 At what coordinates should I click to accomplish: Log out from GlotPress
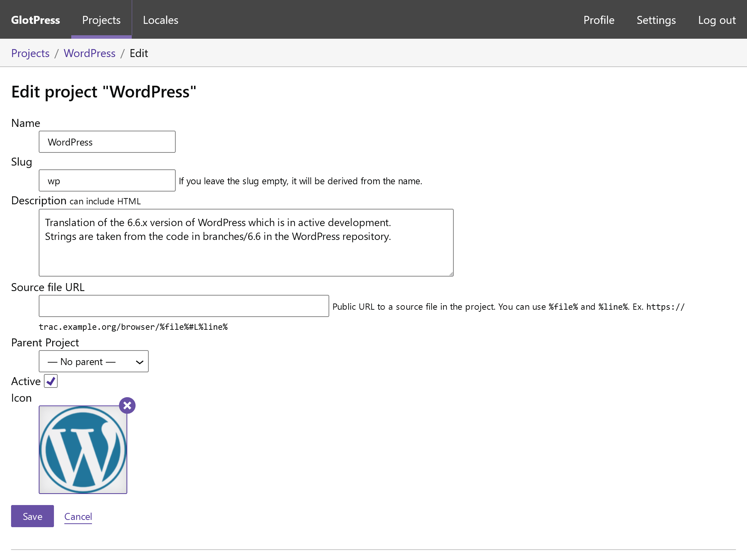pyautogui.click(x=717, y=20)
